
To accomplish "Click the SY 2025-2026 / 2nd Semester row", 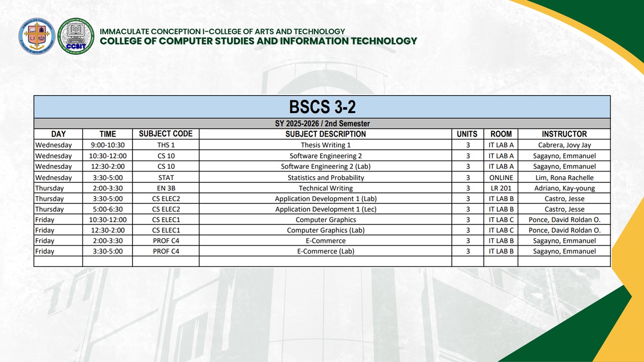I will click(322, 124).
